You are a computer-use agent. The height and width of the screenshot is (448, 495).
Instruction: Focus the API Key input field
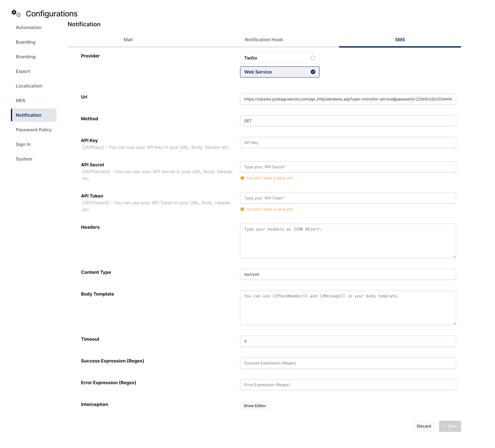click(348, 143)
